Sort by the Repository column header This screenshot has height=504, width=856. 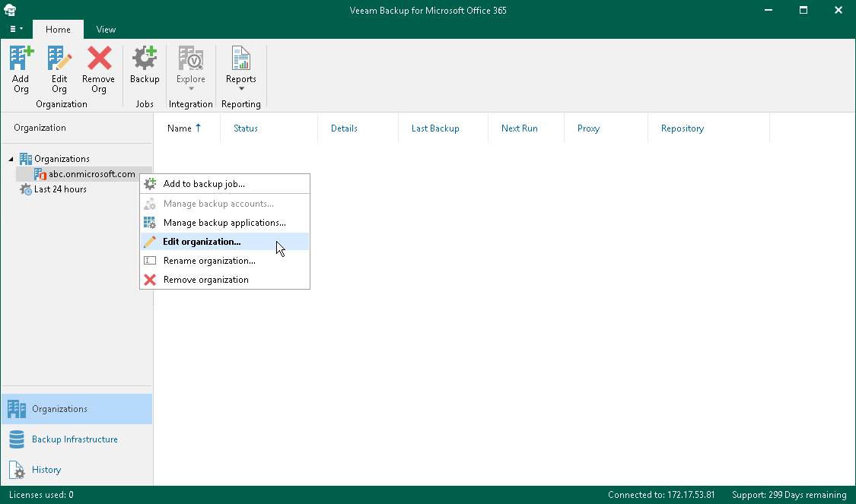tap(683, 128)
